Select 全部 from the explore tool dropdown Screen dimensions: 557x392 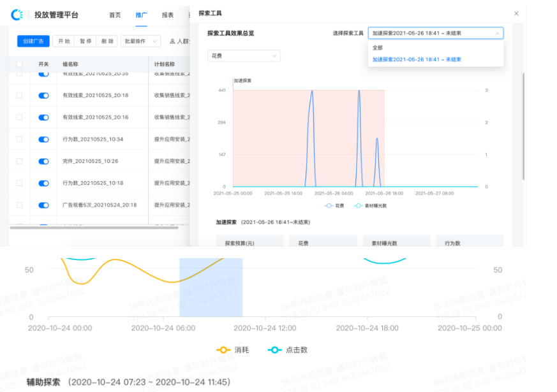point(378,47)
